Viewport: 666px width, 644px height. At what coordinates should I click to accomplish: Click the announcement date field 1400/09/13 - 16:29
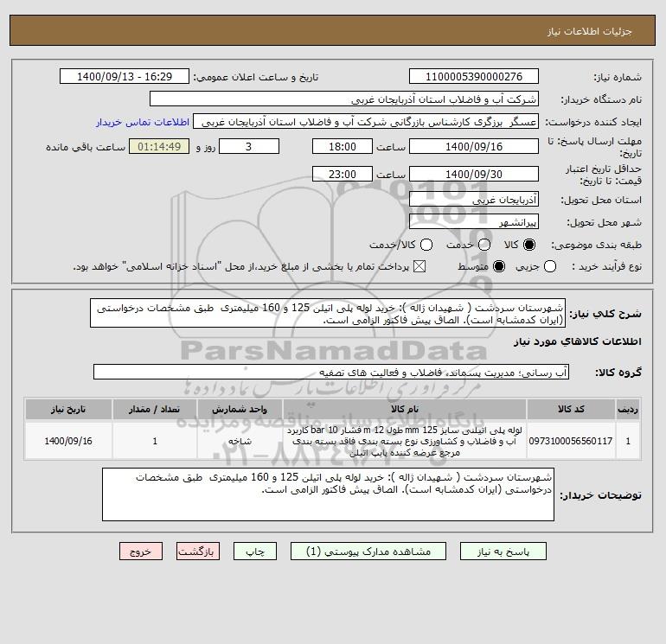(x=125, y=77)
